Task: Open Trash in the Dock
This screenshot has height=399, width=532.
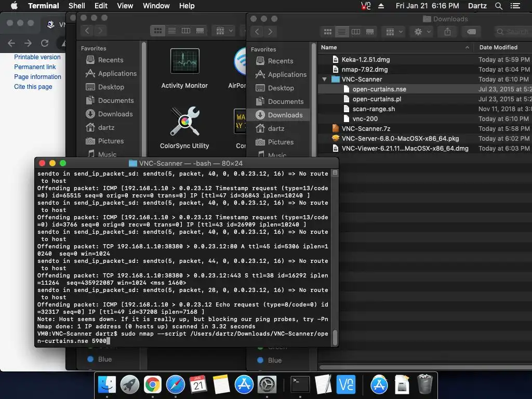Action: click(425, 385)
